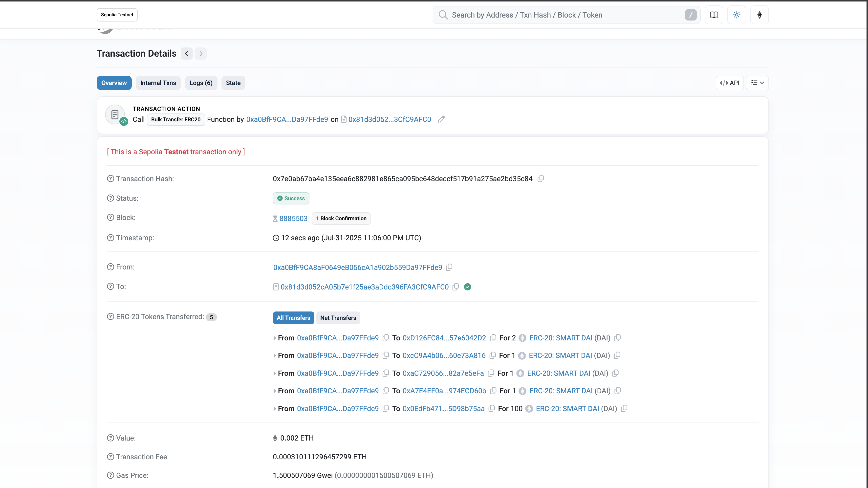
Task: Expand the transfer row sending 100 DAI
Action: tap(274, 408)
